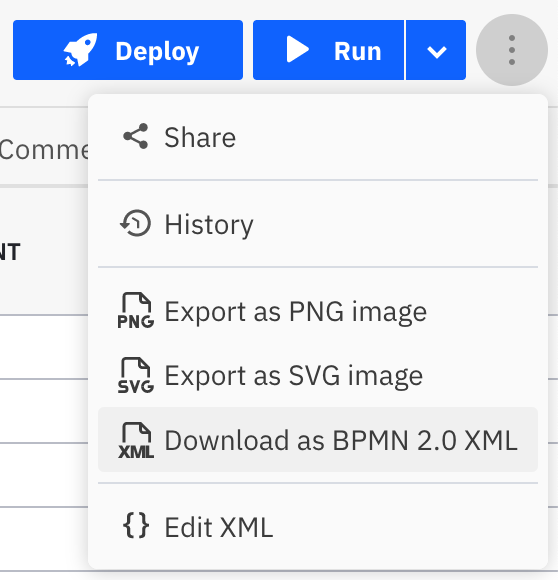558x580 pixels.
Task: Select Download as BPMN 2.0 XML
Action: point(318,440)
